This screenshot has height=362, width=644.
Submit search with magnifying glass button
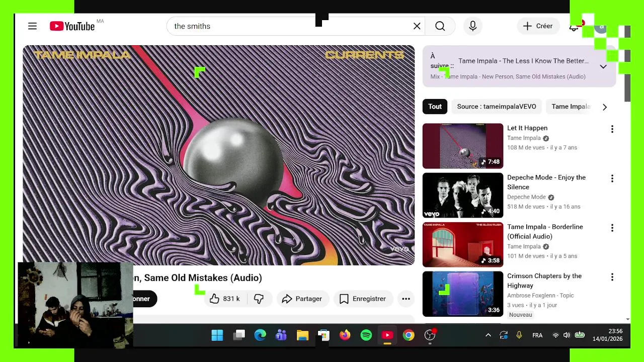click(440, 26)
